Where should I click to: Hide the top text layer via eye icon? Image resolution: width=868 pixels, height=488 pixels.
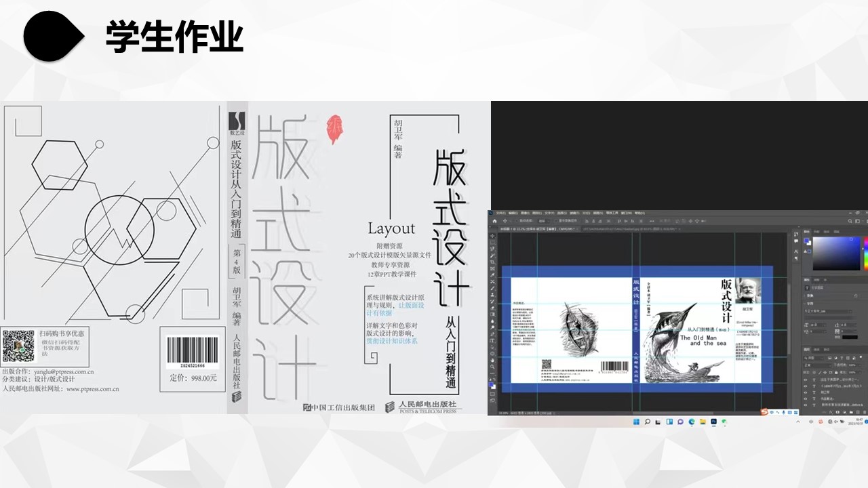point(806,380)
